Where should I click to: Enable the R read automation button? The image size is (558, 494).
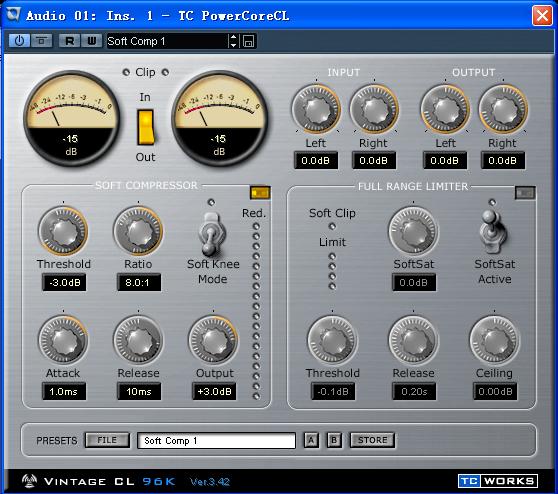click(x=69, y=41)
